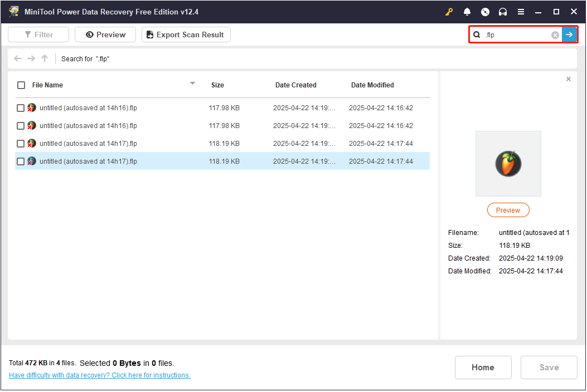
Task: Check the 117.98 KB 14:16:42 file's first row
Action: [21, 108]
